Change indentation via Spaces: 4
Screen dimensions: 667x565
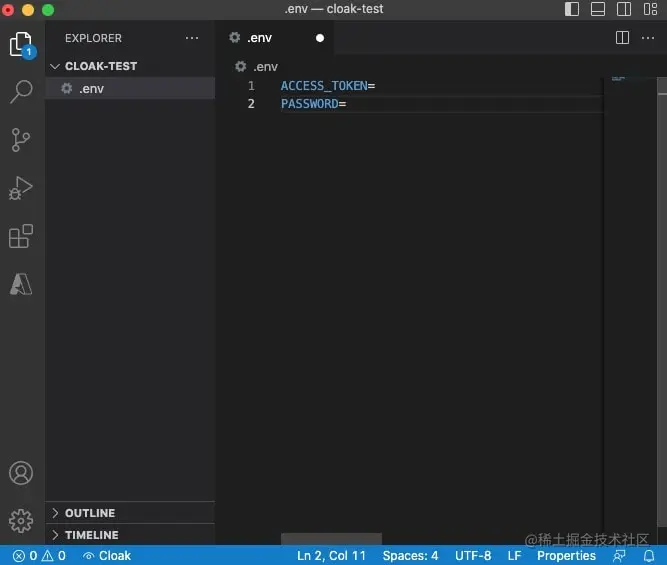pyautogui.click(x=410, y=555)
